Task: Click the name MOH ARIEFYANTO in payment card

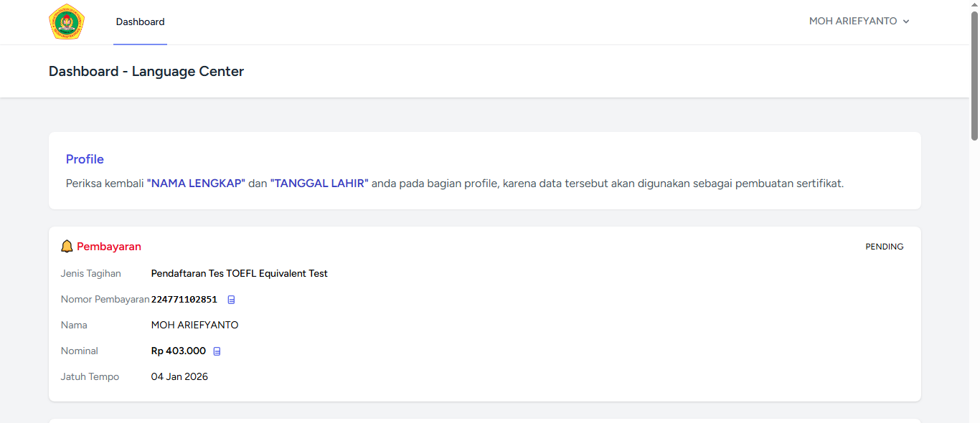Action: point(194,325)
